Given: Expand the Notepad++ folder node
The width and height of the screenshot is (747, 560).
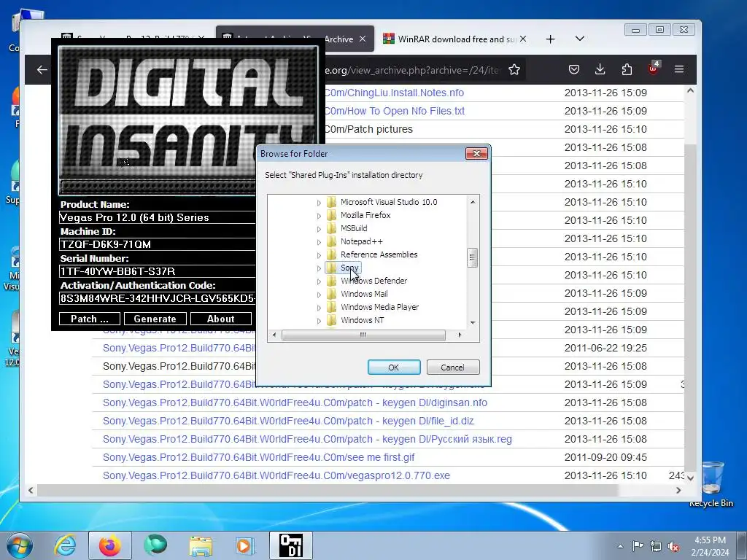Looking at the screenshot, I should pos(319,242).
